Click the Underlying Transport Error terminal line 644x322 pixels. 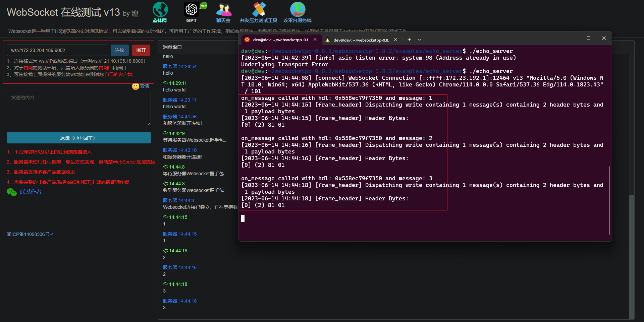[285, 64]
